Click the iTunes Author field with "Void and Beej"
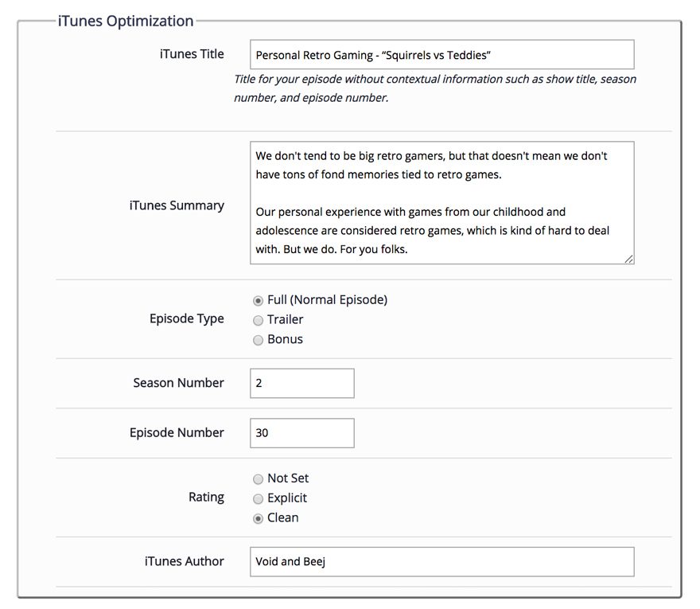The height and width of the screenshot is (609, 700). [441, 562]
